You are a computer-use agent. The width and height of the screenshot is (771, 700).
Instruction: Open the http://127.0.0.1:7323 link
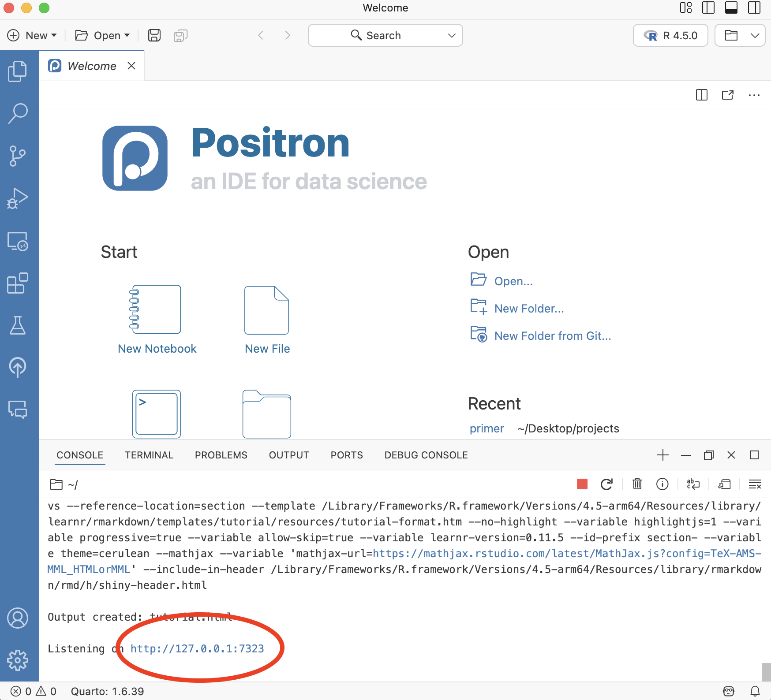point(197,648)
